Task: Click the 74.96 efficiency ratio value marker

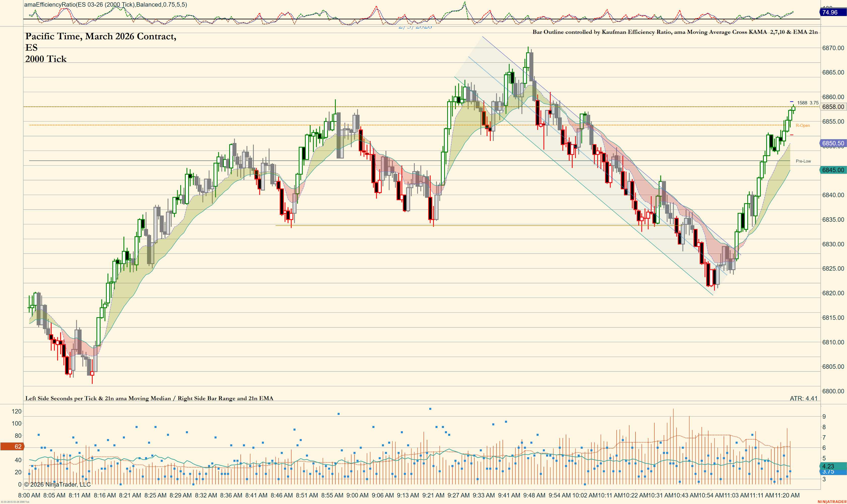Action: [x=833, y=12]
